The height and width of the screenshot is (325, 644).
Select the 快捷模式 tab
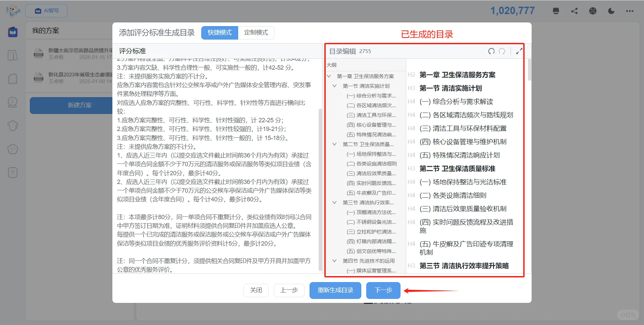coord(219,32)
